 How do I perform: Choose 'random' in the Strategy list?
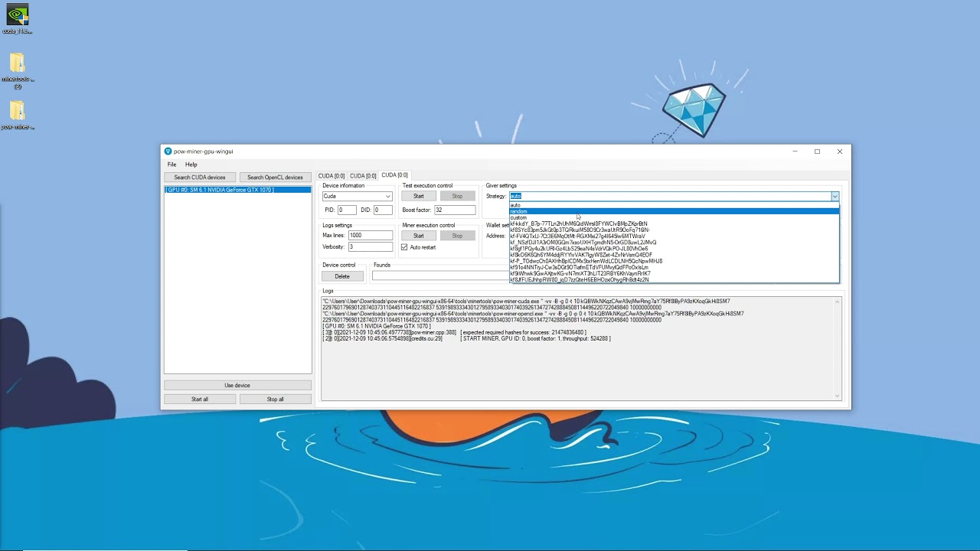(674, 211)
